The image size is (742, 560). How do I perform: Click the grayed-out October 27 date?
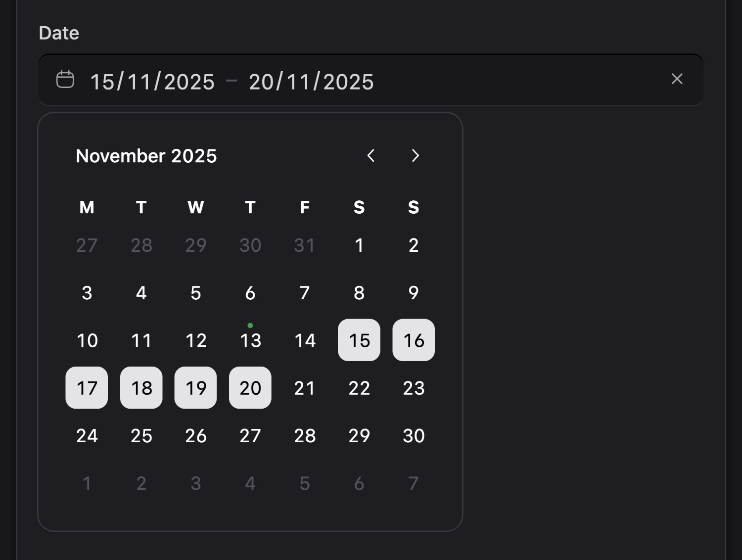[x=87, y=245]
